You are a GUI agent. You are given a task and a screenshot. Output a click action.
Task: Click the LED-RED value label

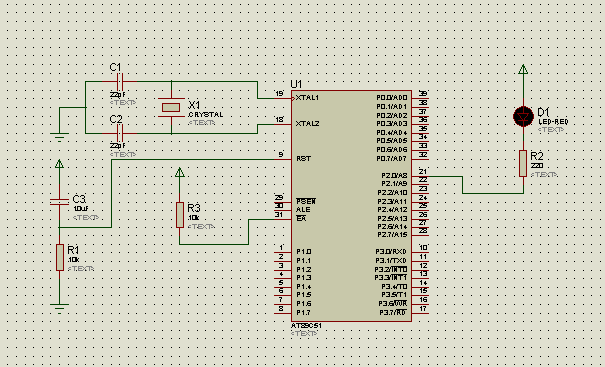point(553,122)
